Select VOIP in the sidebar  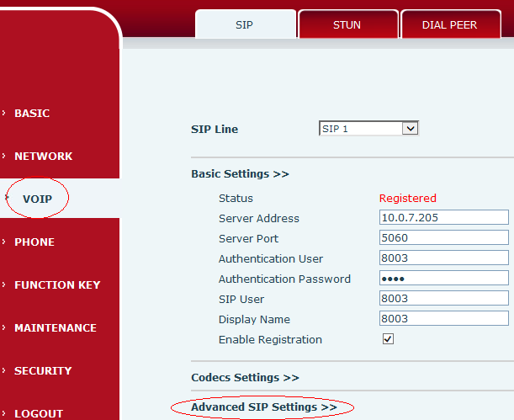[37, 199]
